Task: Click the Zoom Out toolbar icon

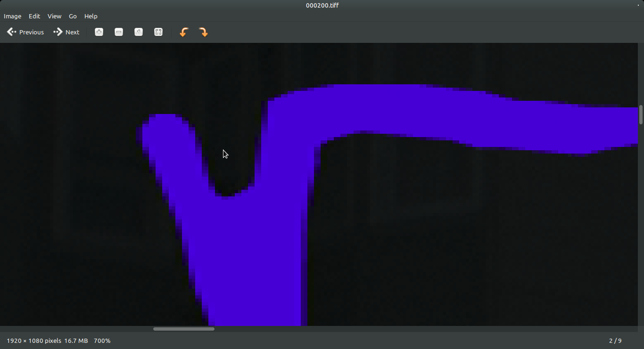Action: click(x=119, y=32)
